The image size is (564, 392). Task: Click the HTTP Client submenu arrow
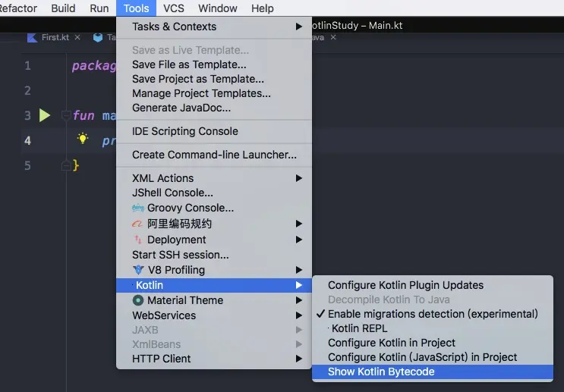(299, 359)
